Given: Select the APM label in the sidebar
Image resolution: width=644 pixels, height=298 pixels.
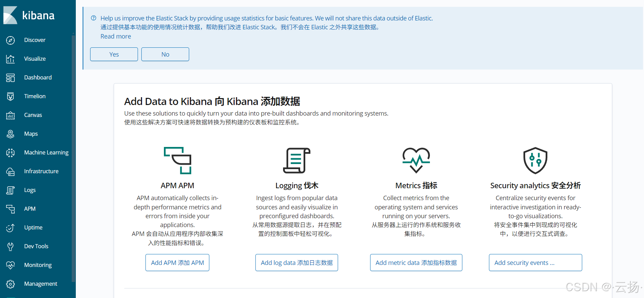Looking at the screenshot, I should click(x=30, y=209).
